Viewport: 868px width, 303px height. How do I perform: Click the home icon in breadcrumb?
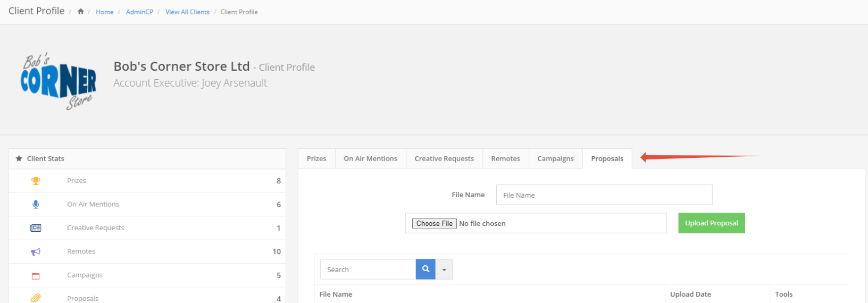click(x=80, y=12)
